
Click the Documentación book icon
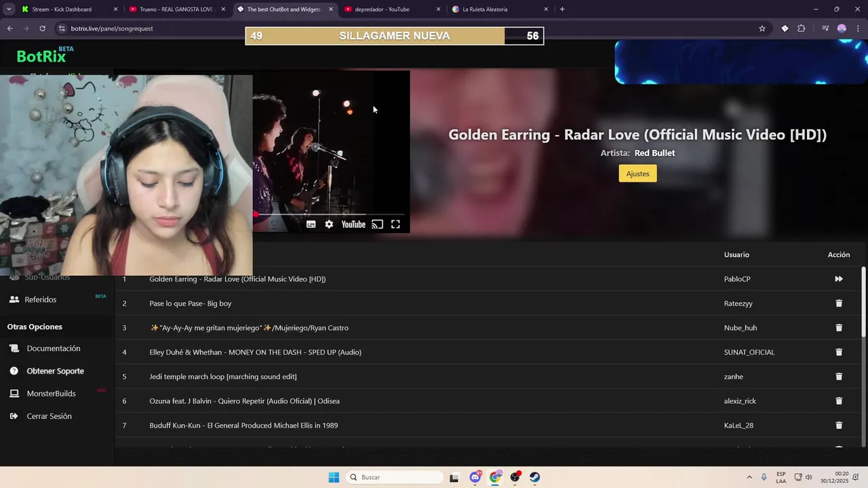tap(14, 348)
